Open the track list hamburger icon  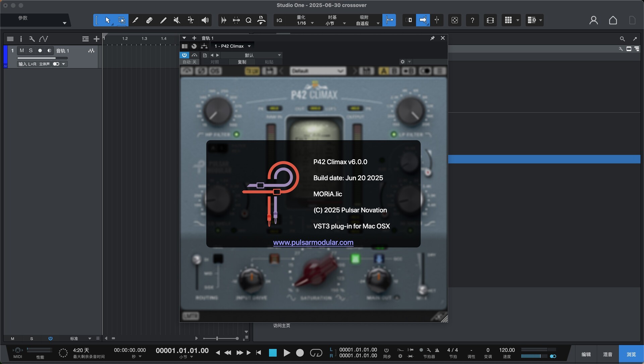[10, 39]
